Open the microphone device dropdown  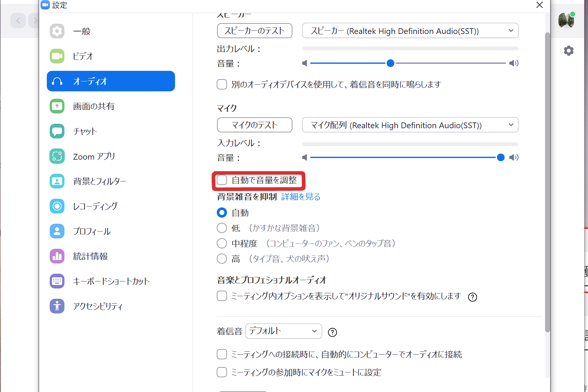tap(410, 125)
